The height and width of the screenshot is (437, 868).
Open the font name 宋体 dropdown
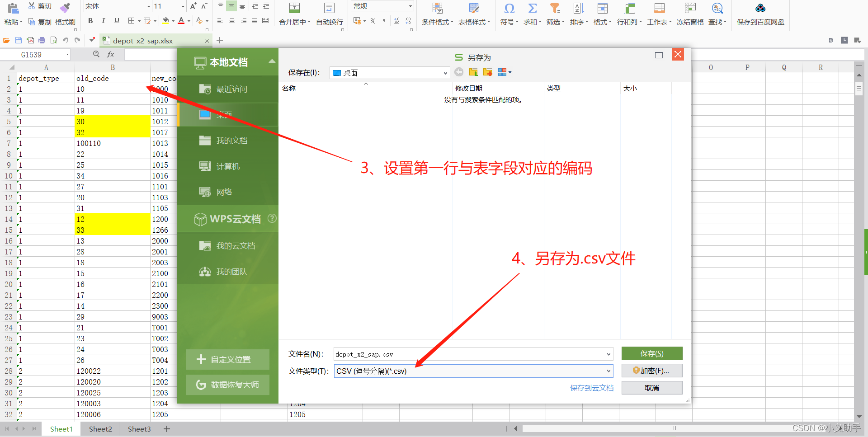(148, 6)
